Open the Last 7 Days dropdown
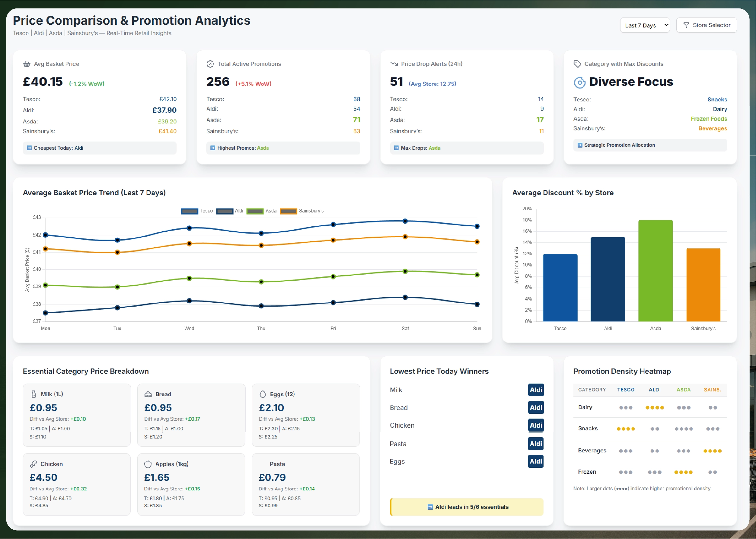 [x=645, y=25]
